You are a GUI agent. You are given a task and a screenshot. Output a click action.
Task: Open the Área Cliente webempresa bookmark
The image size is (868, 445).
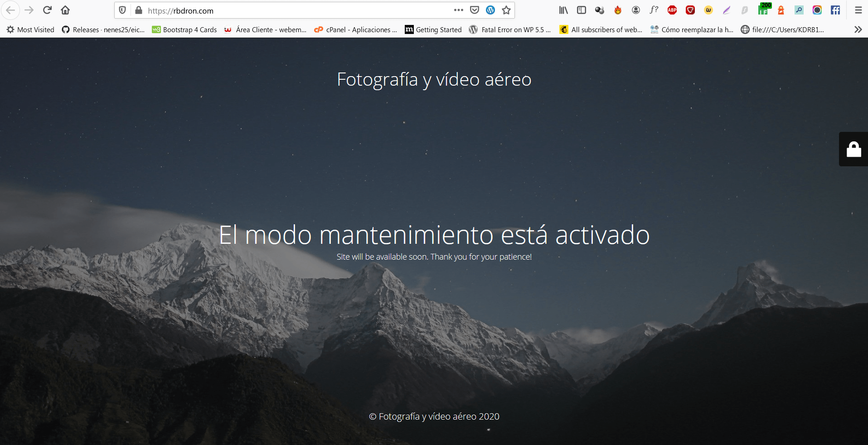tap(266, 29)
